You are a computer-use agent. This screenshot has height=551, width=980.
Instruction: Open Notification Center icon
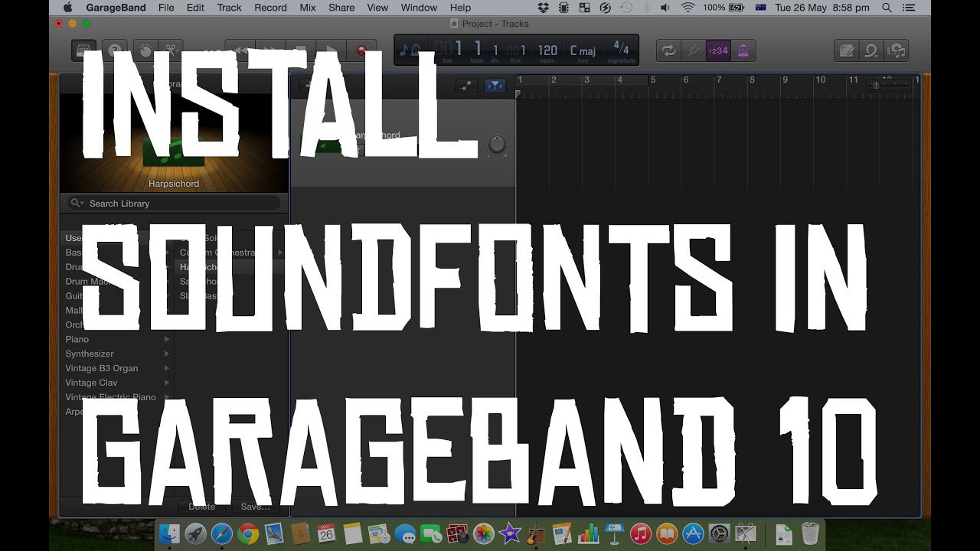910,8
